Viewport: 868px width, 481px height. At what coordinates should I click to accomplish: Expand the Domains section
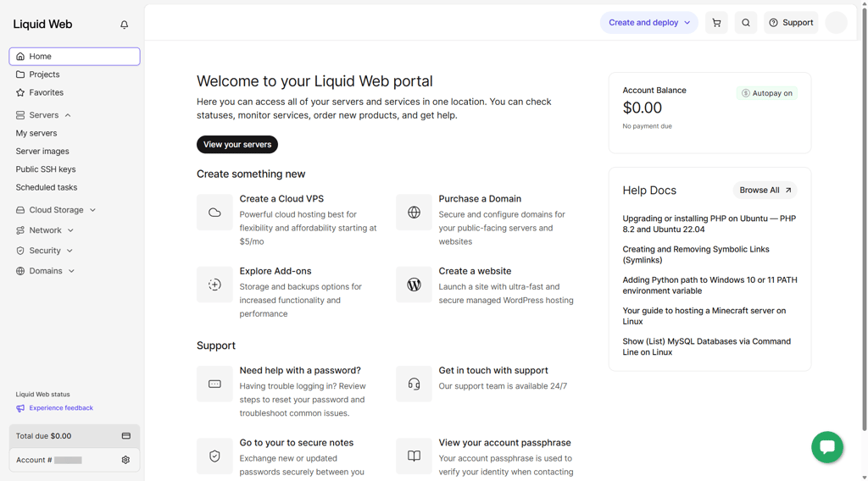pos(46,271)
